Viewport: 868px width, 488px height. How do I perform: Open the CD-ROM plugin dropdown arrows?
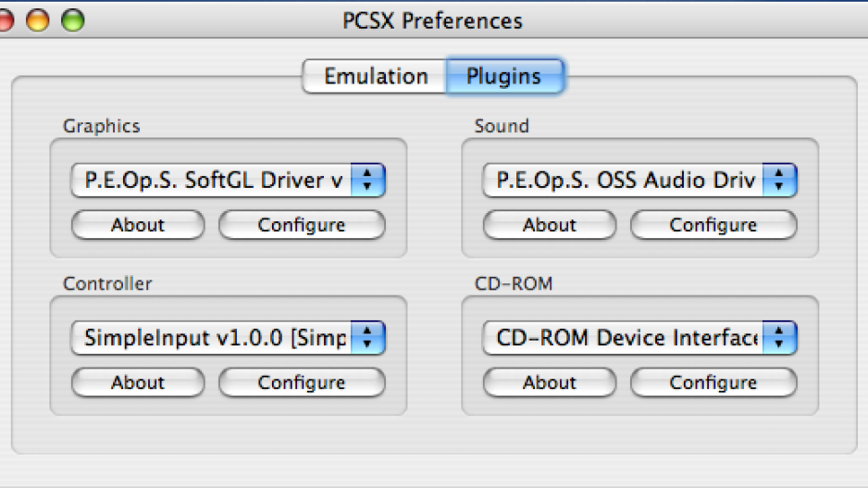click(779, 337)
